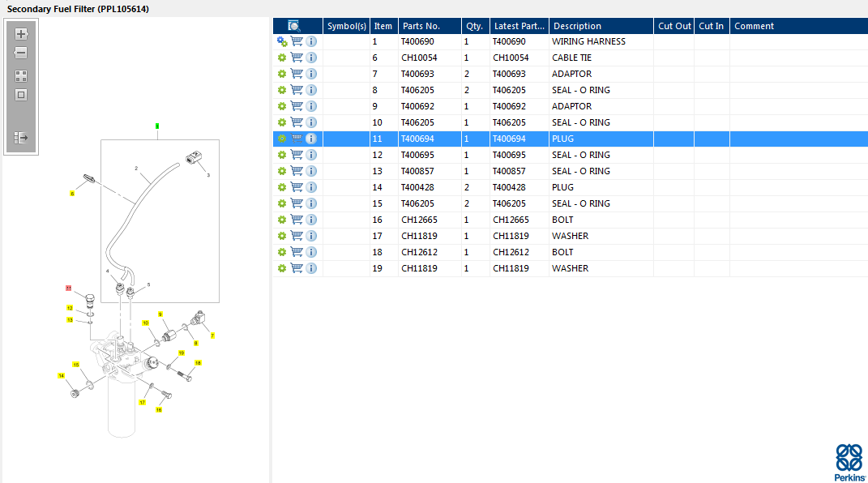Viewport: 868px width, 483px height.
Task: Click the green callout 1 in diagram
Action: (157, 126)
